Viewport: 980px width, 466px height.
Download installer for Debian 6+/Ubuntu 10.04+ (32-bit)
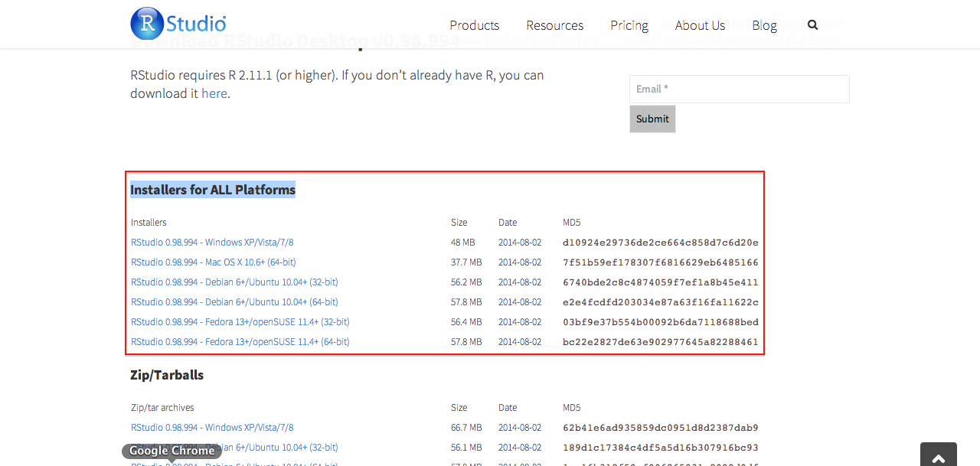coord(234,282)
